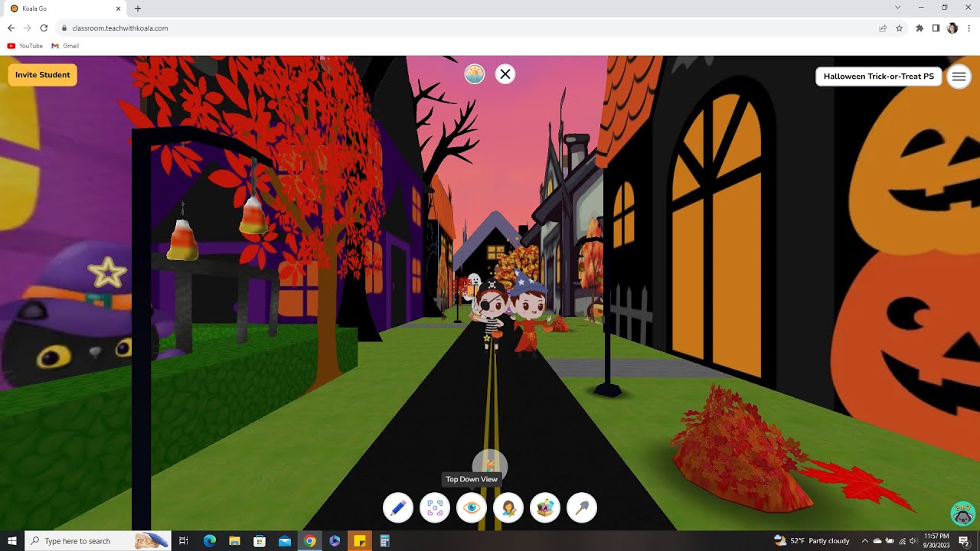Image resolution: width=980 pixels, height=551 pixels.
Task: Click the share page icon
Action: [x=883, y=28]
